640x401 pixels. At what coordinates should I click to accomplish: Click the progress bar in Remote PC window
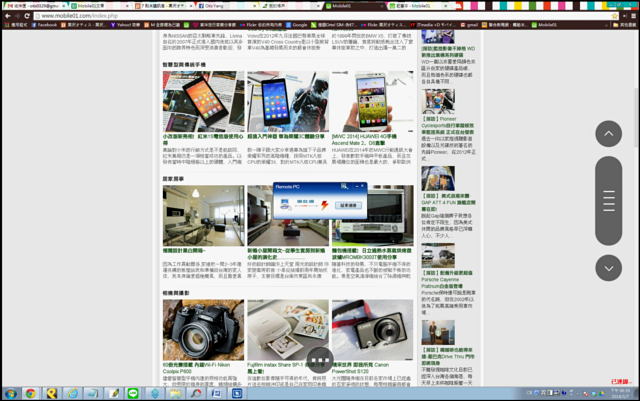point(306,206)
